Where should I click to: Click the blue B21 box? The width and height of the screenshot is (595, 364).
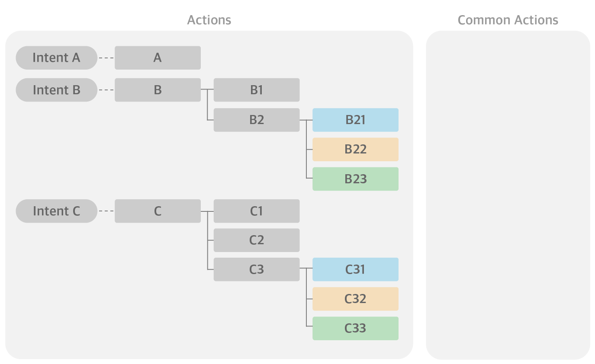pos(355,120)
